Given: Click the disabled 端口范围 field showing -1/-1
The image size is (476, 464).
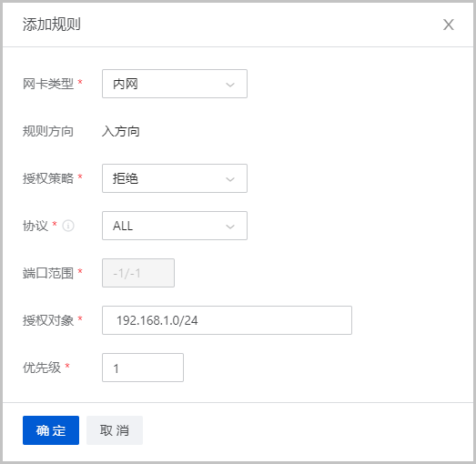Looking at the screenshot, I should click(x=138, y=273).
